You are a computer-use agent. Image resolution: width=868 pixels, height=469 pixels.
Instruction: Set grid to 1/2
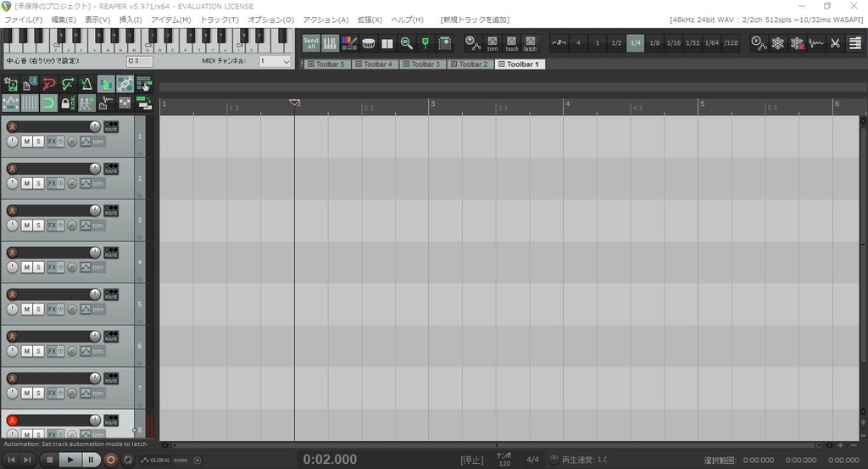pos(616,42)
